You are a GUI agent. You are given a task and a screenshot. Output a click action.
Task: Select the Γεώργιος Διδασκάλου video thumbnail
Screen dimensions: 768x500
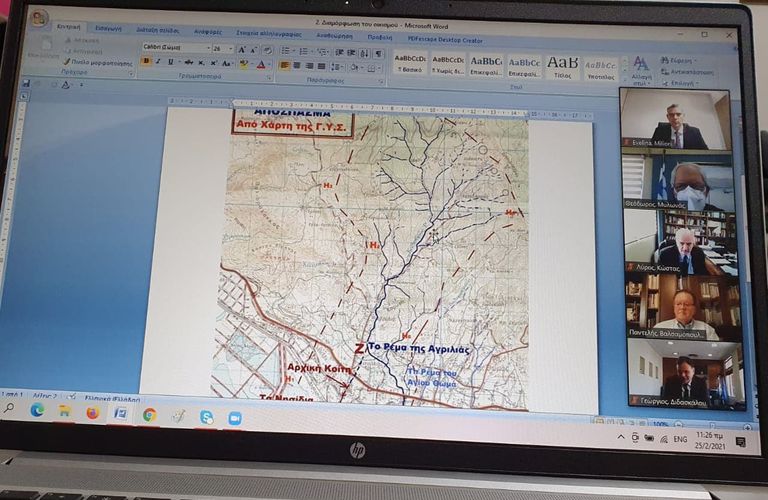tap(687, 373)
